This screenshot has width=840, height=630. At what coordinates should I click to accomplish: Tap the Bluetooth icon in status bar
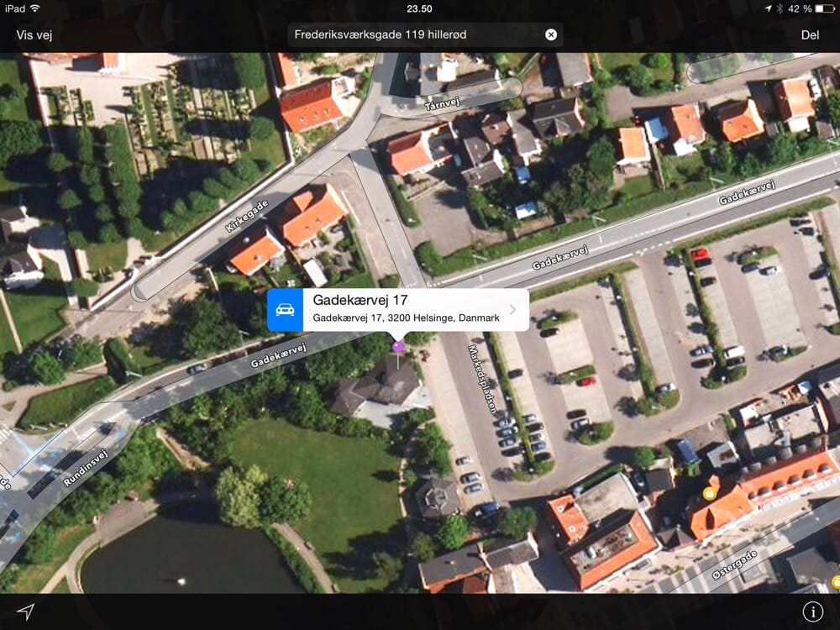coord(780,8)
